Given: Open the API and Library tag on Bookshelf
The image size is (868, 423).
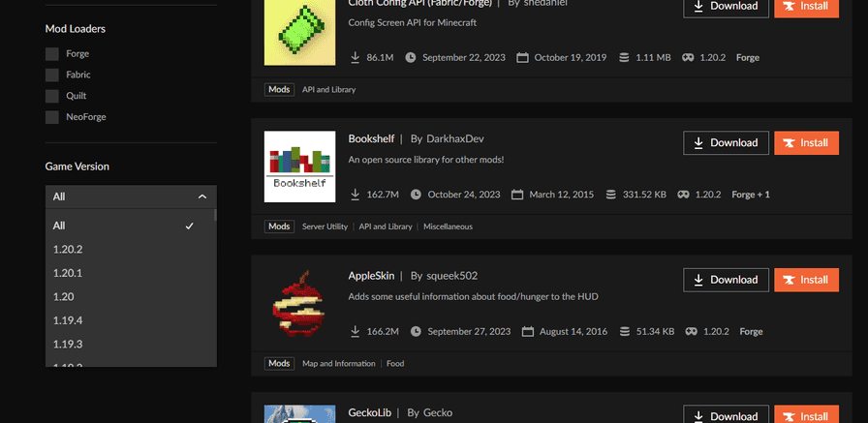Looking at the screenshot, I should (386, 227).
